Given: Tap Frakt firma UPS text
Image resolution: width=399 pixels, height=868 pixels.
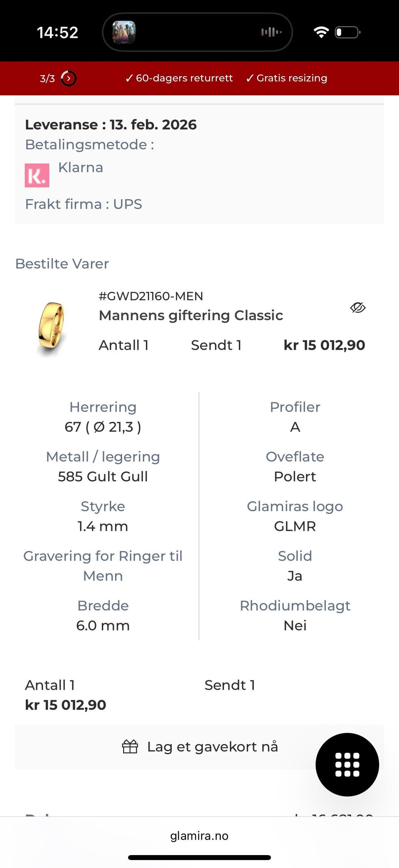Looking at the screenshot, I should coord(84,204).
